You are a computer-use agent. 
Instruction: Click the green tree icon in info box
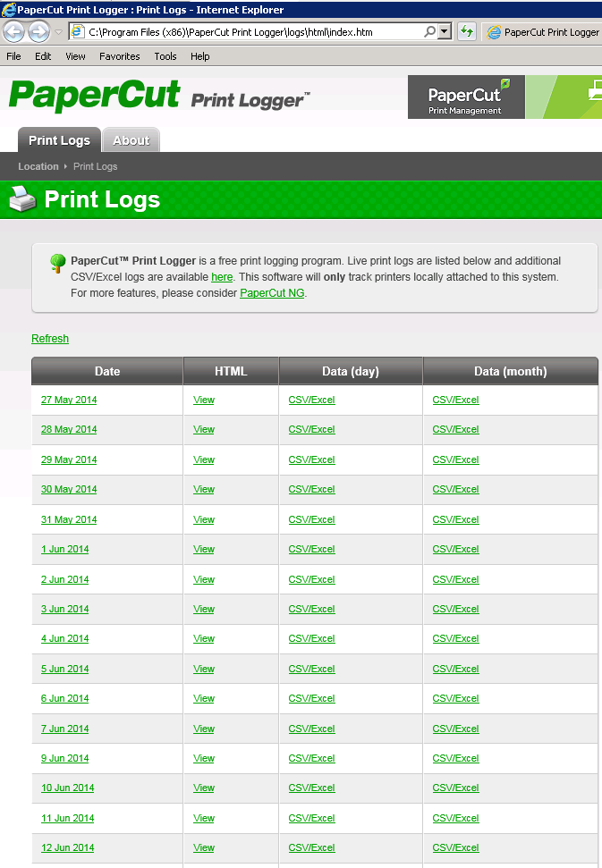(x=57, y=263)
